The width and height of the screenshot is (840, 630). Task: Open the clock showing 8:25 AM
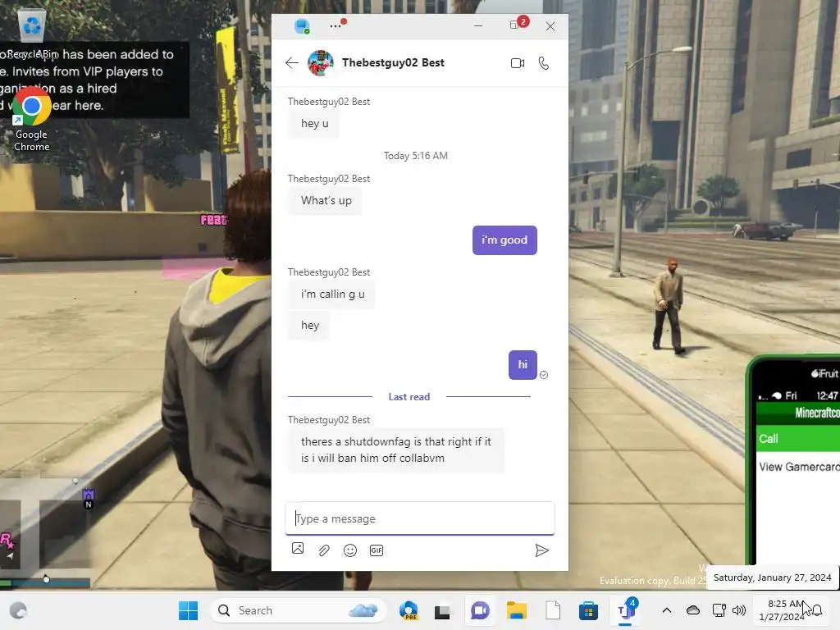[x=782, y=610]
